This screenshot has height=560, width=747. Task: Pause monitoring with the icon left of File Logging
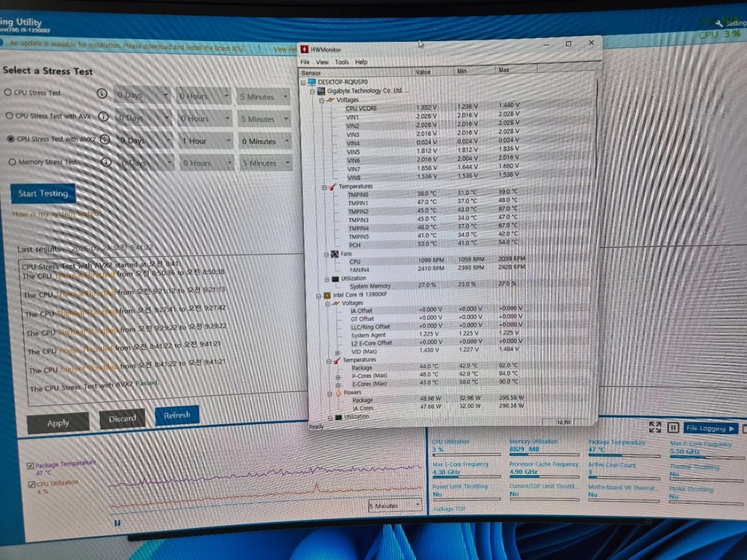673,428
